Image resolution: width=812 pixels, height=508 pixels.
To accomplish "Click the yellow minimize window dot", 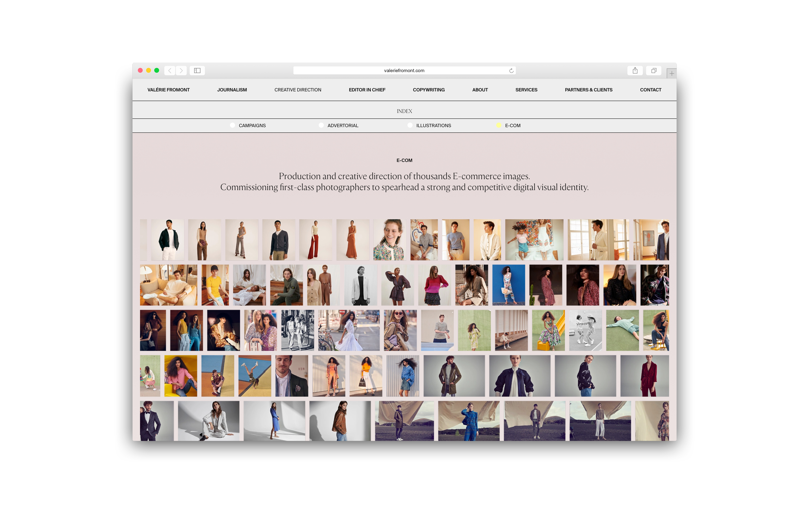I will click(148, 71).
